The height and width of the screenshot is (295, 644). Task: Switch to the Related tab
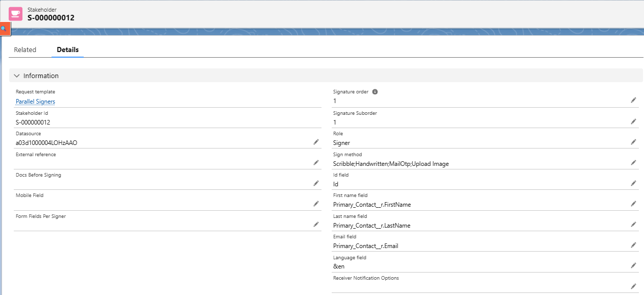[25, 50]
